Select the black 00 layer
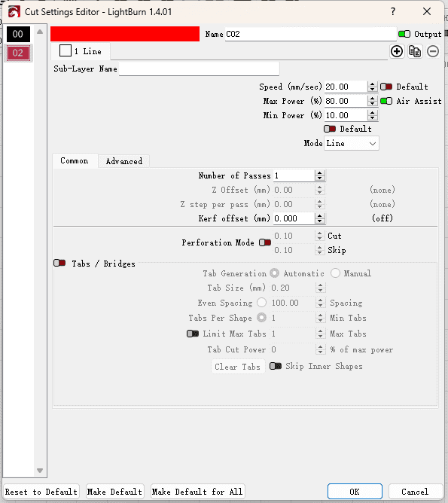The width and height of the screenshot is (448, 503). [18, 34]
